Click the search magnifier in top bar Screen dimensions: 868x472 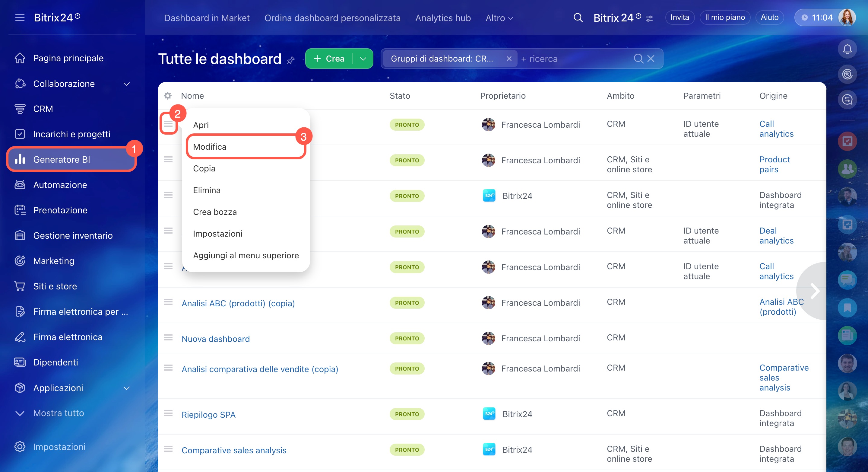pos(578,18)
